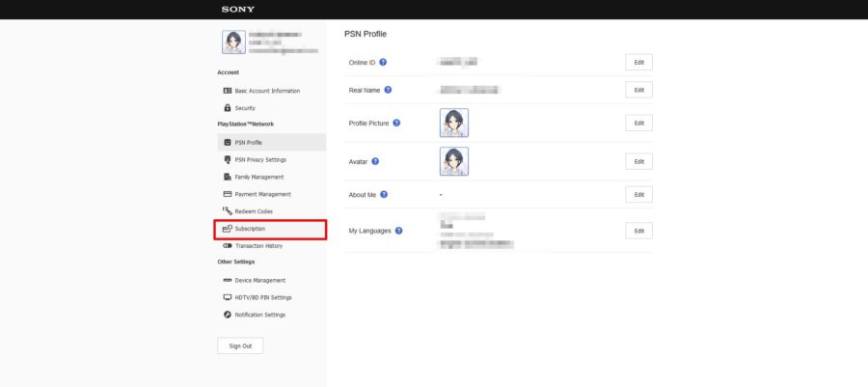Click the Other Settings section heading
The width and height of the screenshot is (868, 387).
(x=236, y=262)
